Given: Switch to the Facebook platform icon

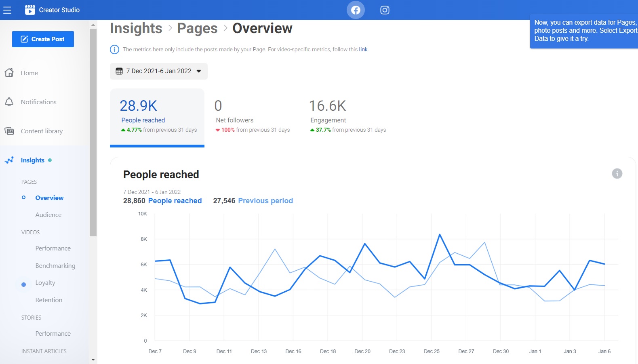Looking at the screenshot, I should (x=356, y=10).
